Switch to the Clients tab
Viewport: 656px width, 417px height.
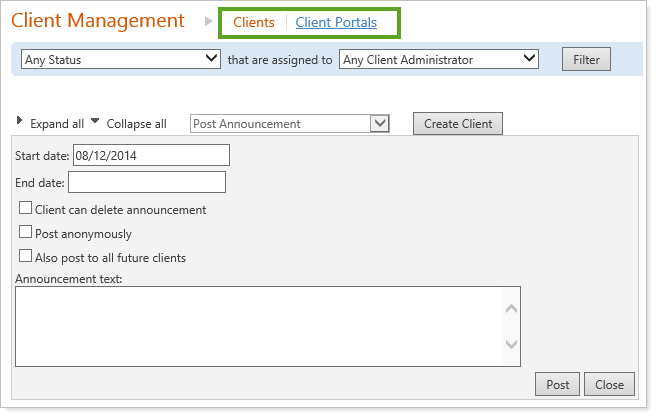pyautogui.click(x=253, y=22)
